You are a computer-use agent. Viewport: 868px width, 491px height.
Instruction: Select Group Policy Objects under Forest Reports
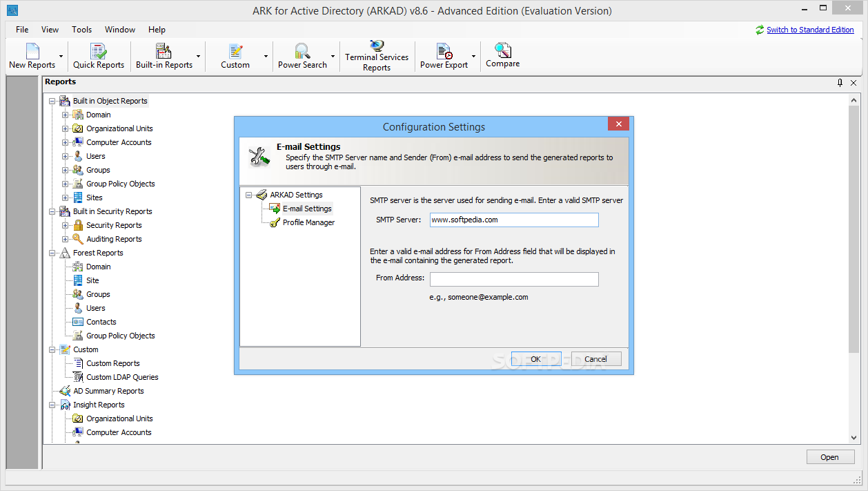[121, 336]
